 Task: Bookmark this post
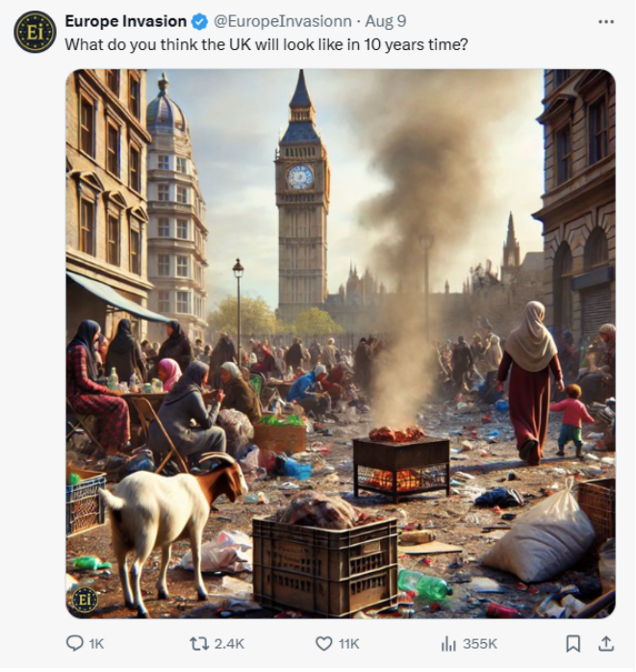tap(573, 643)
